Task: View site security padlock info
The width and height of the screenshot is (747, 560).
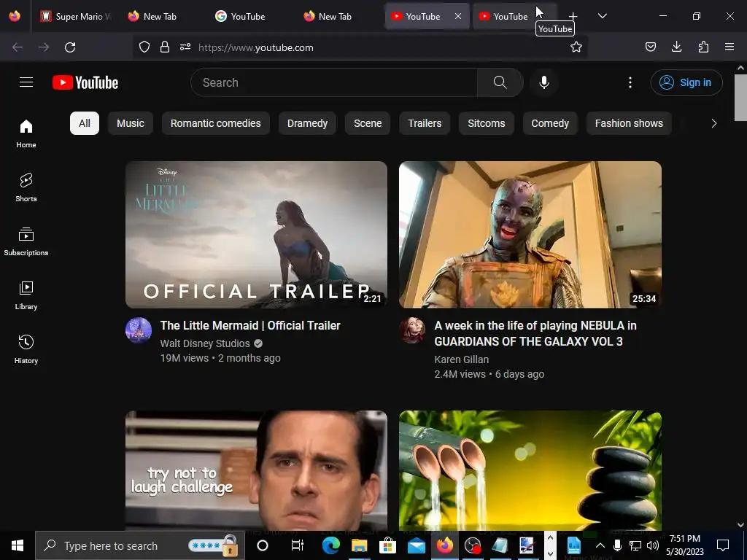Action: tap(165, 47)
